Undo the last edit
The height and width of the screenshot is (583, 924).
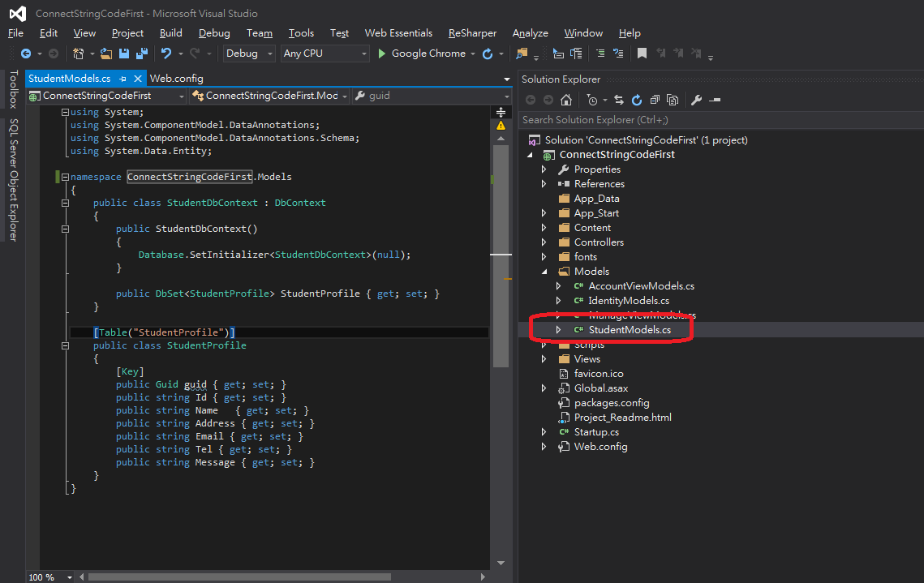[x=166, y=54]
